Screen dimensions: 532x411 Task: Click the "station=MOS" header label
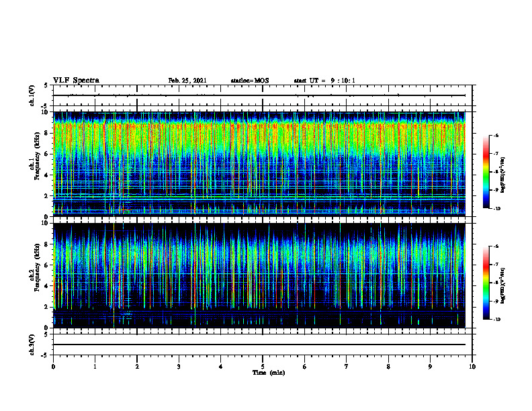click(x=250, y=81)
